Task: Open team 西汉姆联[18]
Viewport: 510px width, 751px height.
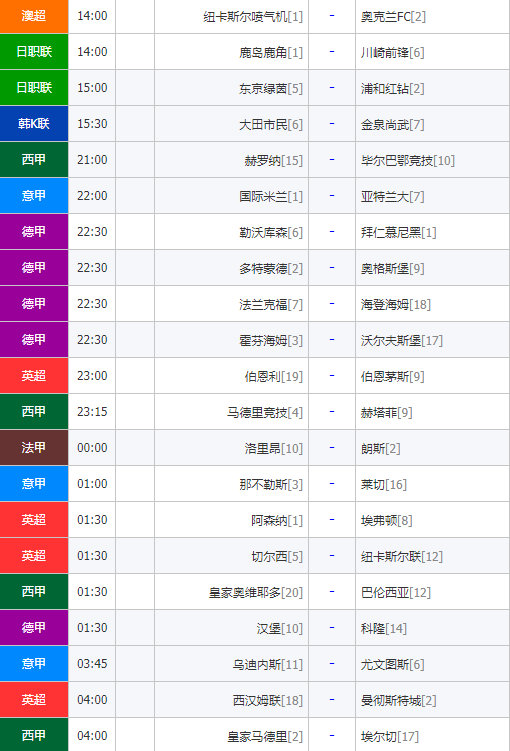Action: [x=268, y=700]
